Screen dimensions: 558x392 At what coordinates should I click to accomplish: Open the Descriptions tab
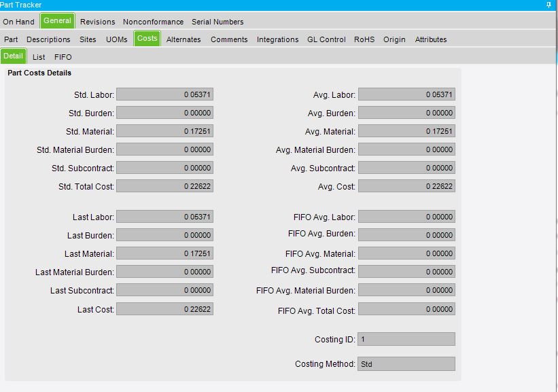coord(48,39)
